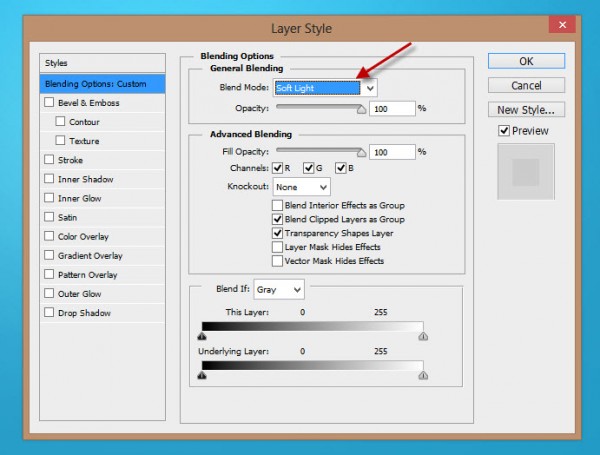Uncheck the R channel checkbox
Image resolution: width=600 pixels, height=455 pixels.
click(x=279, y=168)
